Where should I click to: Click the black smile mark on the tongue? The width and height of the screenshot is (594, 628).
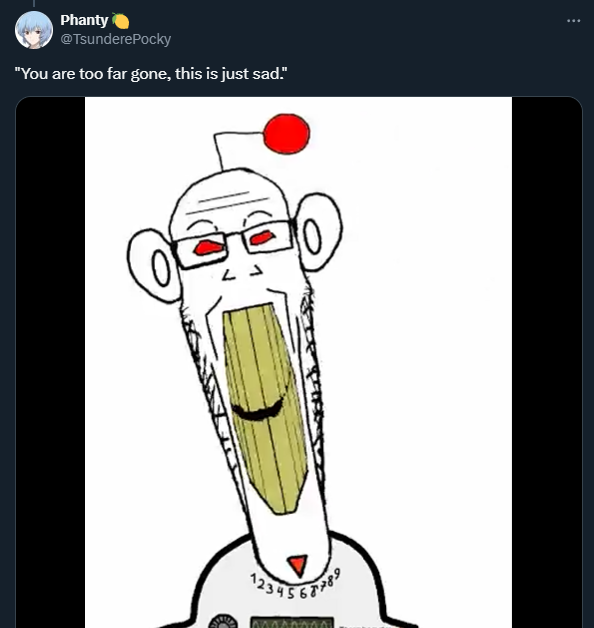(258, 411)
